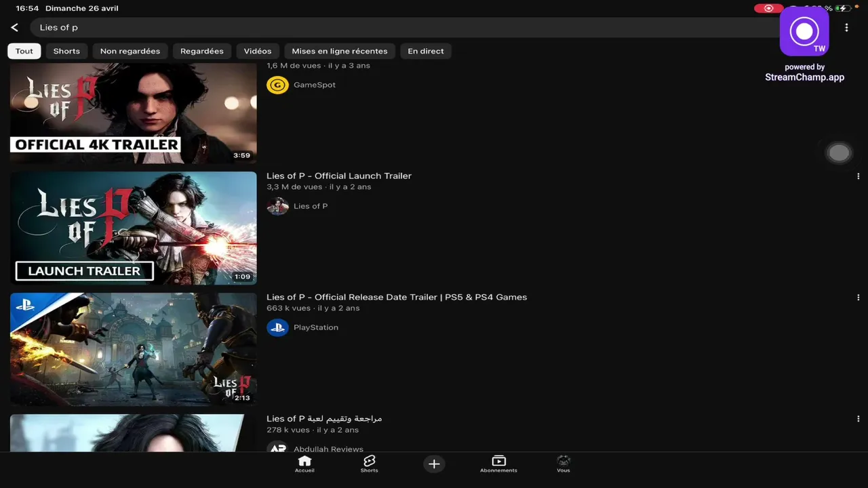868x488 pixels.
Task: Open options for the Abdullah Reviews video
Action: tap(858, 419)
